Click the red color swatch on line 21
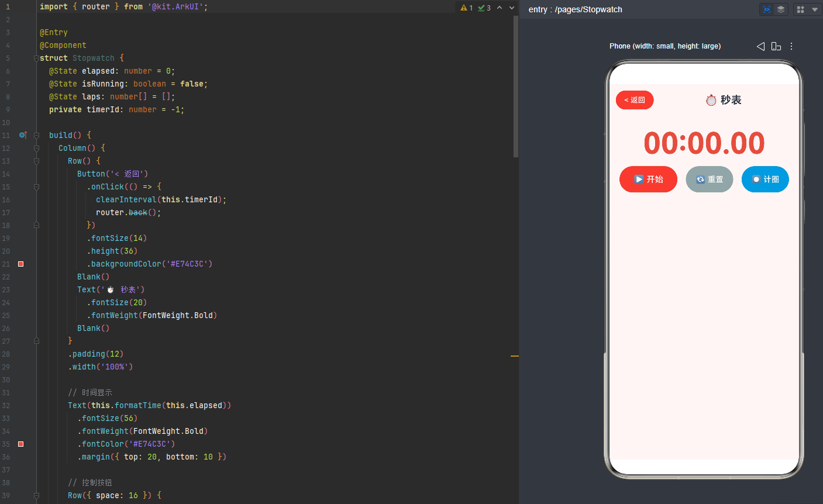 click(x=20, y=264)
